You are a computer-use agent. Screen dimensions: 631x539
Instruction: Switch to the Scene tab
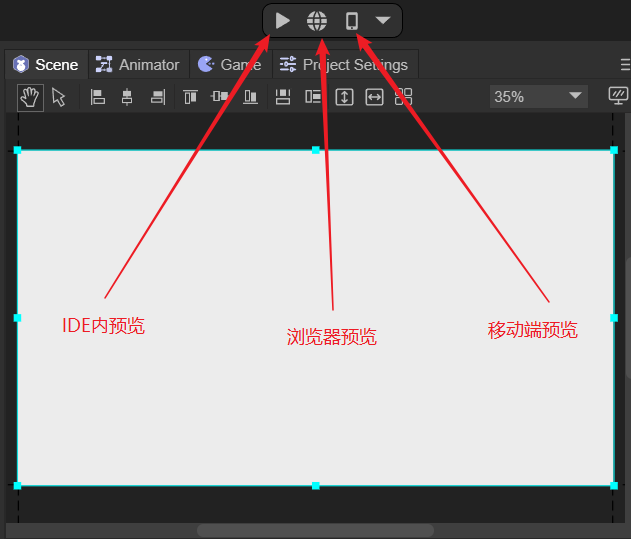pos(46,65)
